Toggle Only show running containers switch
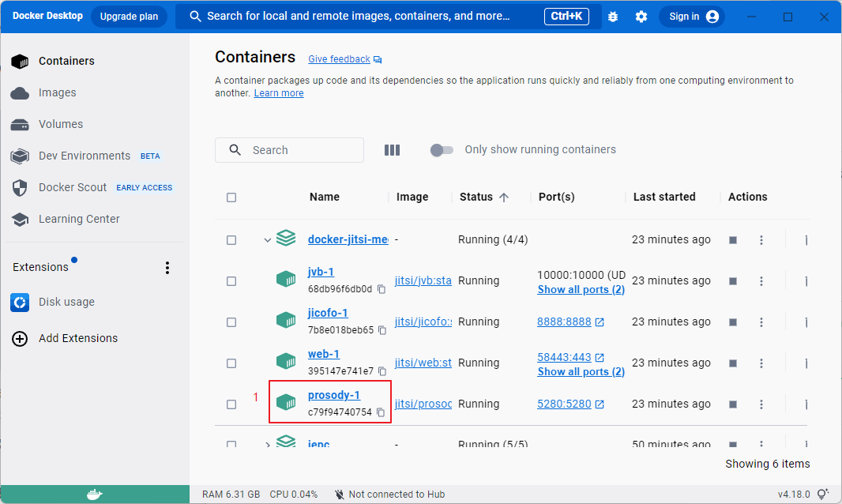This screenshot has width=842, height=504. tap(442, 150)
